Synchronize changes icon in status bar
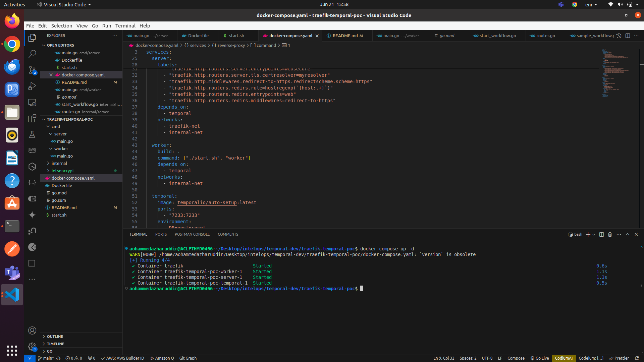This screenshot has width=644, height=362. (58, 358)
